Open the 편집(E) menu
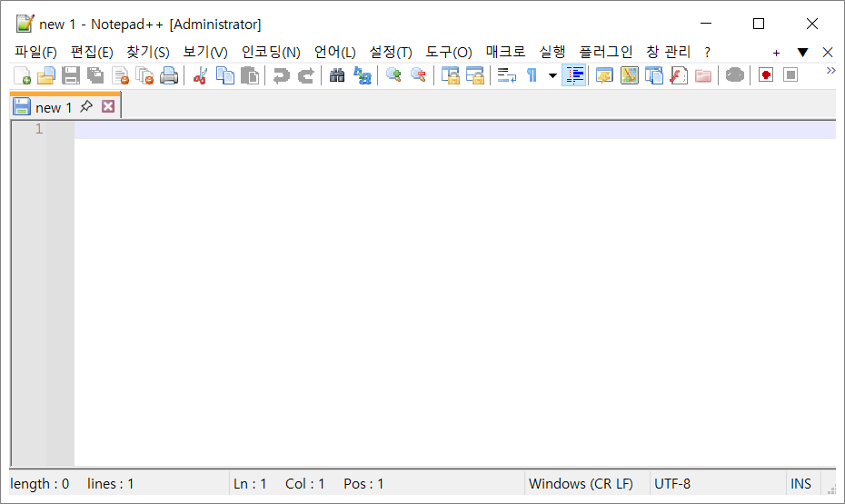The width and height of the screenshot is (845, 504). (92, 53)
